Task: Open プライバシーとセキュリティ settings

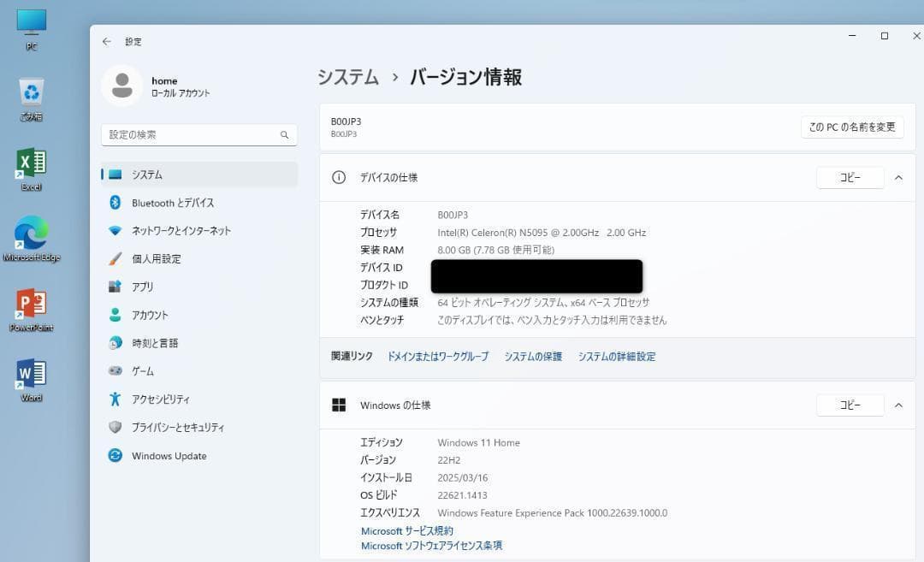Action: 177,427
